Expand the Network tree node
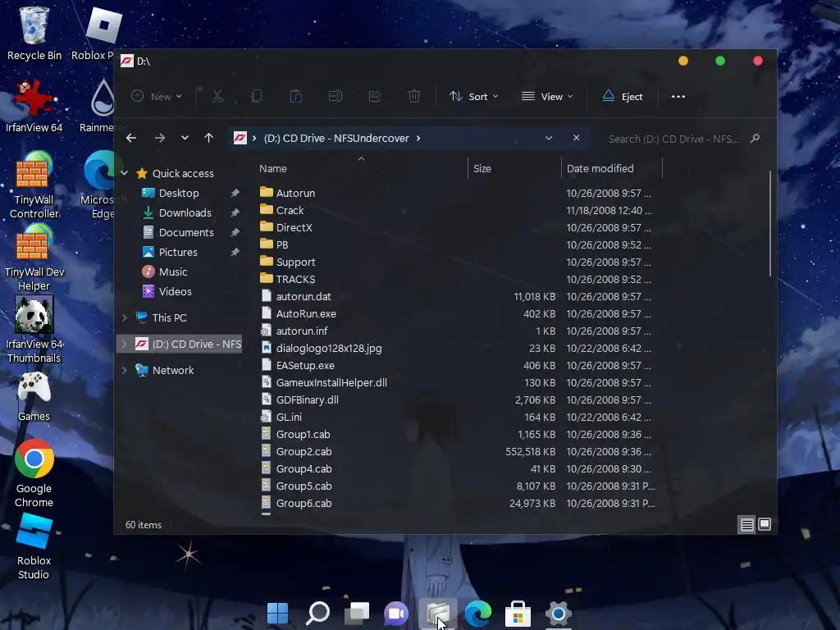Screen dimensions: 840x630 pyautogui.click(x=125, y=370)
